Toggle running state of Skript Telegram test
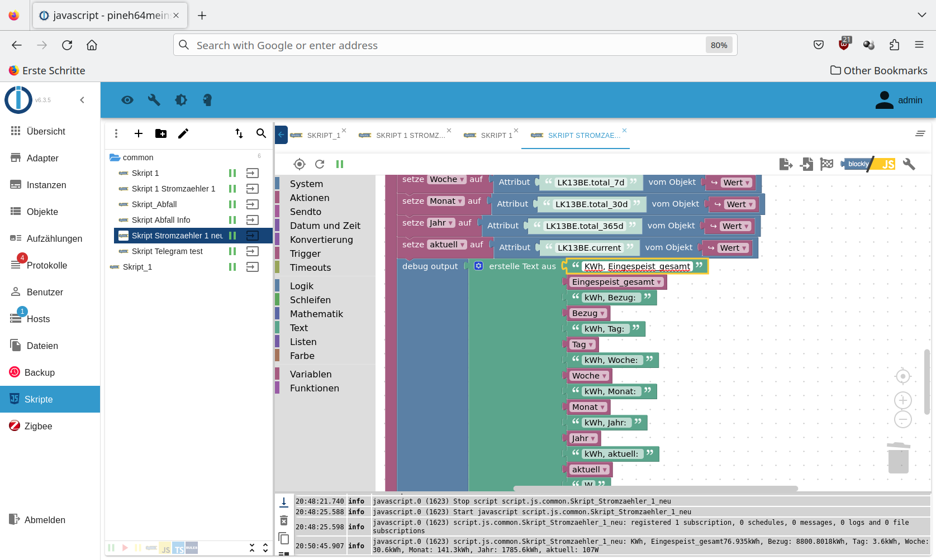The width and height of the screenshot is (936, 560). [232, 251]
